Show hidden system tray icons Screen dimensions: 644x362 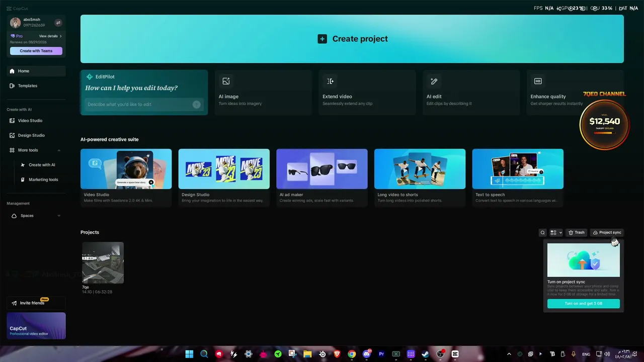509,354
